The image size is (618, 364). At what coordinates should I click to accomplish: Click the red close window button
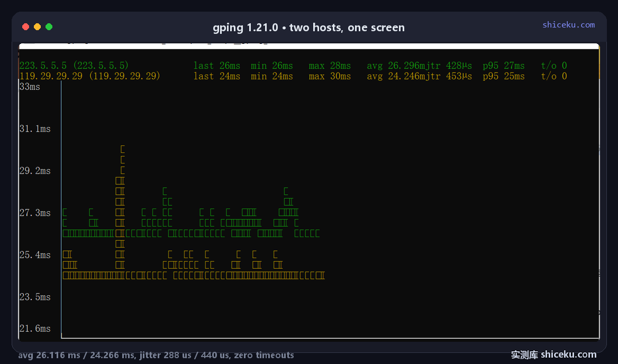pyautogui.click(x=25, y=27)
